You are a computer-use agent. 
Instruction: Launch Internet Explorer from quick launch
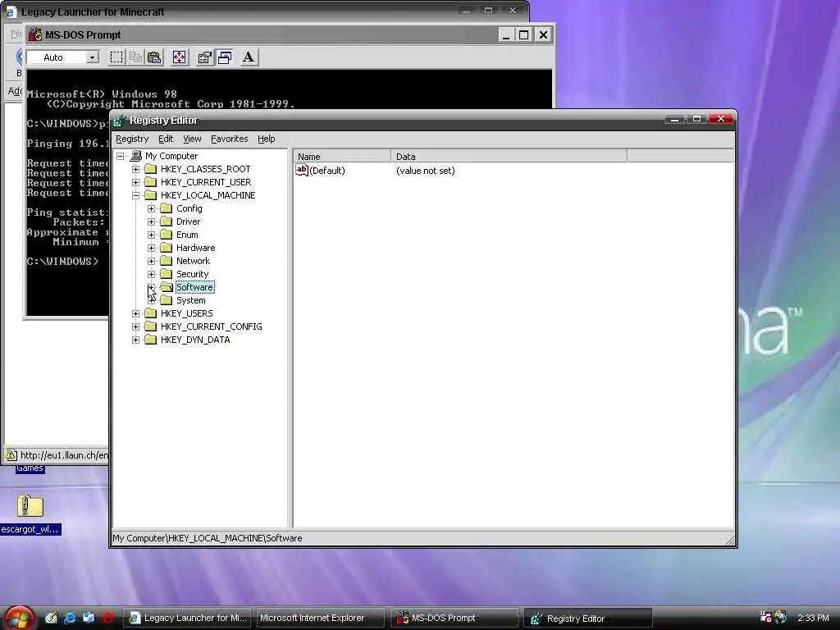(x=70, y=618)
